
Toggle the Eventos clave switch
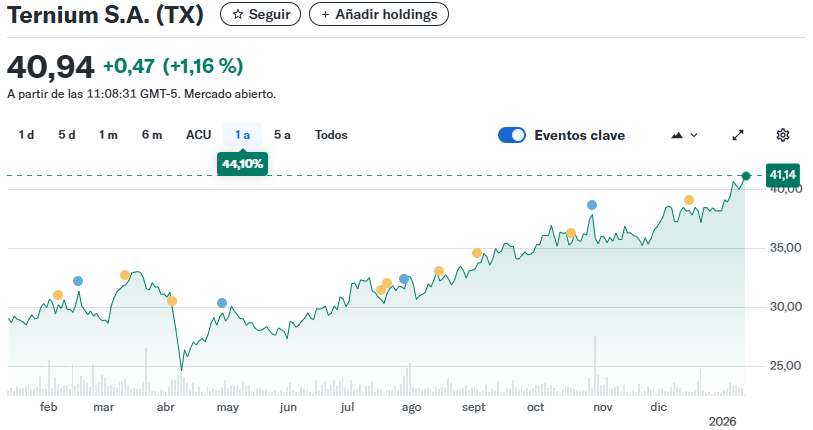click(x=512, y=135)
